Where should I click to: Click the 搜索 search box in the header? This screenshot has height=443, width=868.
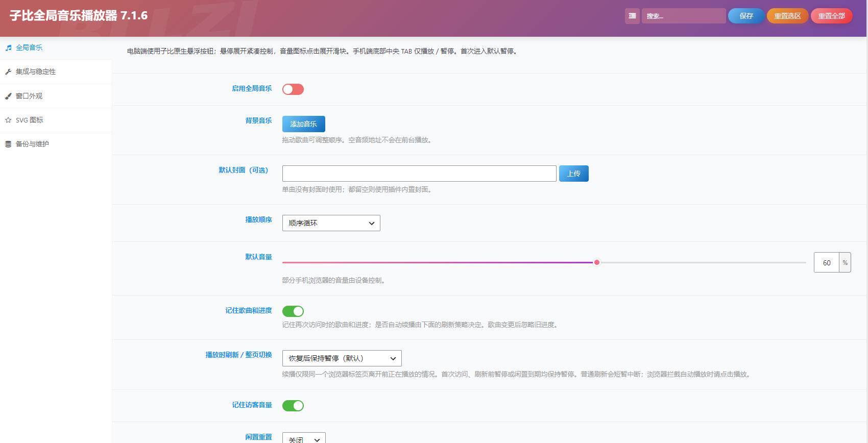pos(684,16)
